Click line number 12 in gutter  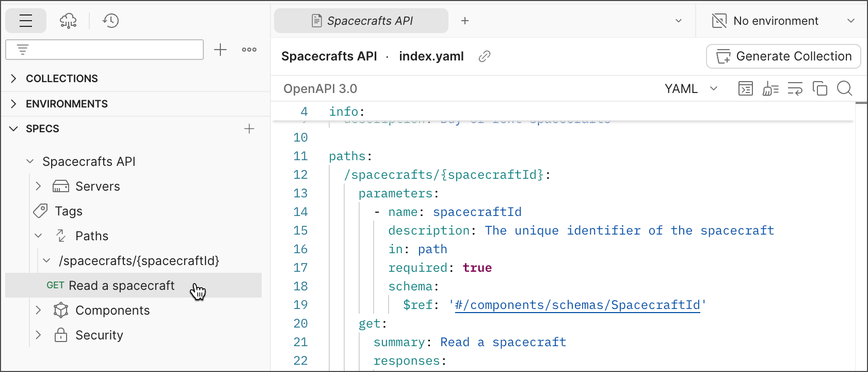pyautogui.click(x=300, y=175)
